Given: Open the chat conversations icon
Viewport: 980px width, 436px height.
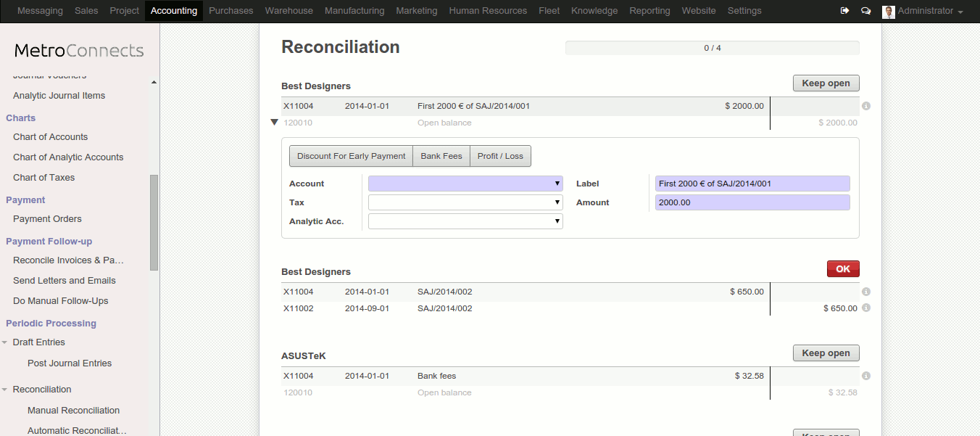Looking at the screenshot, I should click(865, 11).
